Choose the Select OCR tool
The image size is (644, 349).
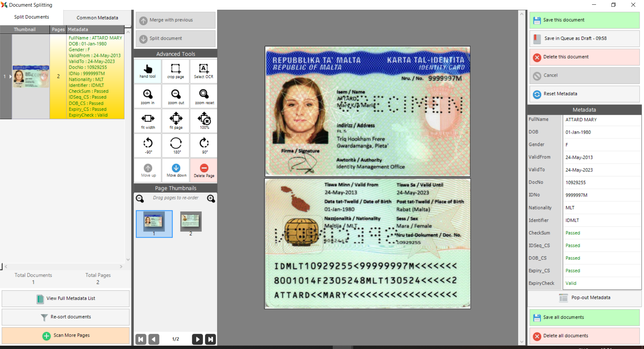(x=204, y=71)
